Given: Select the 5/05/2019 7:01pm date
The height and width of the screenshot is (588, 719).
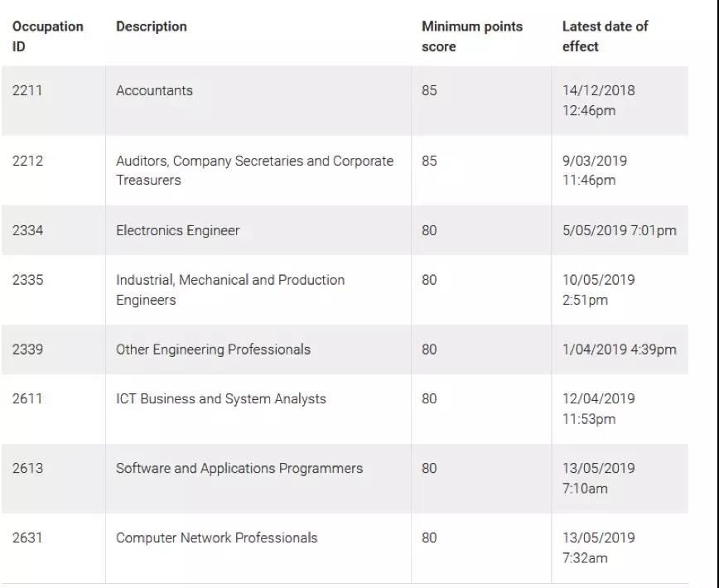Looking at the screenshot, I should tap(619, 230).
